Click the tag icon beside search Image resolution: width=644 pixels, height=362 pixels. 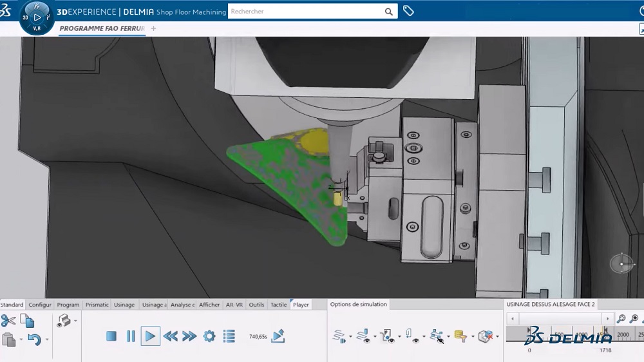pos(408,11)
